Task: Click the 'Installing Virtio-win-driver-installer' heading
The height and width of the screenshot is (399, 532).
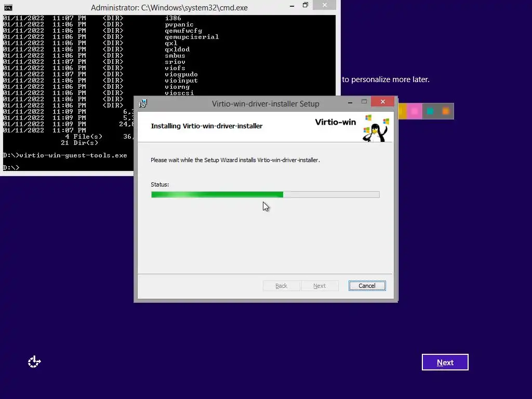Action: pyautogui.click(x=207, y=126)
